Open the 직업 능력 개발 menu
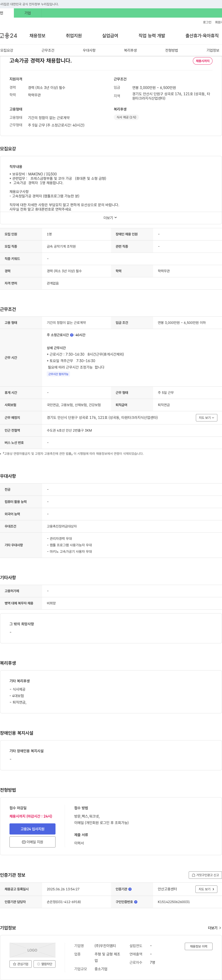 tap(152, 35)
